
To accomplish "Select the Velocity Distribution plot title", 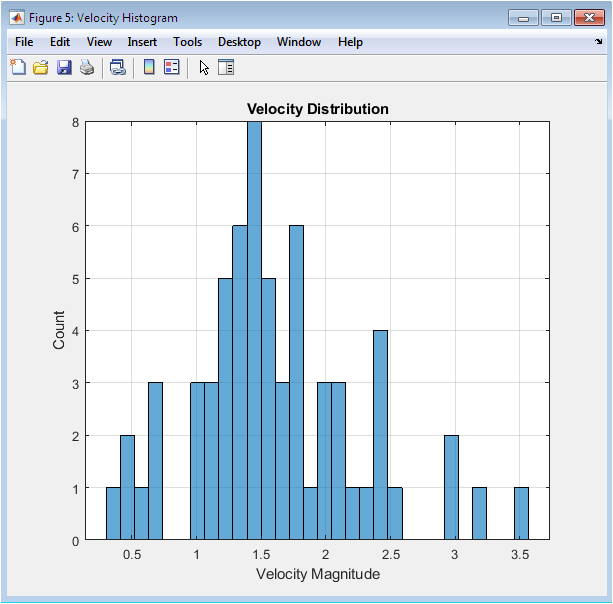I will [317, 109].
